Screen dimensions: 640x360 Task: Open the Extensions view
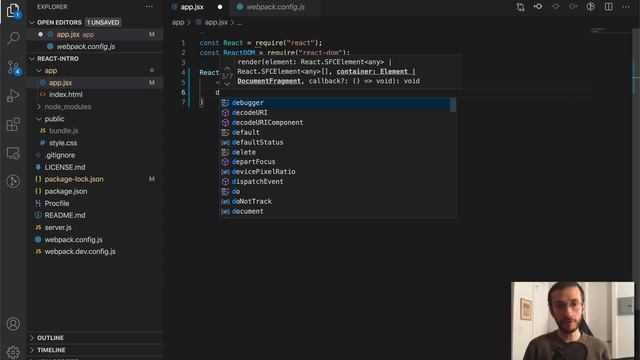(x=13, y=124)
